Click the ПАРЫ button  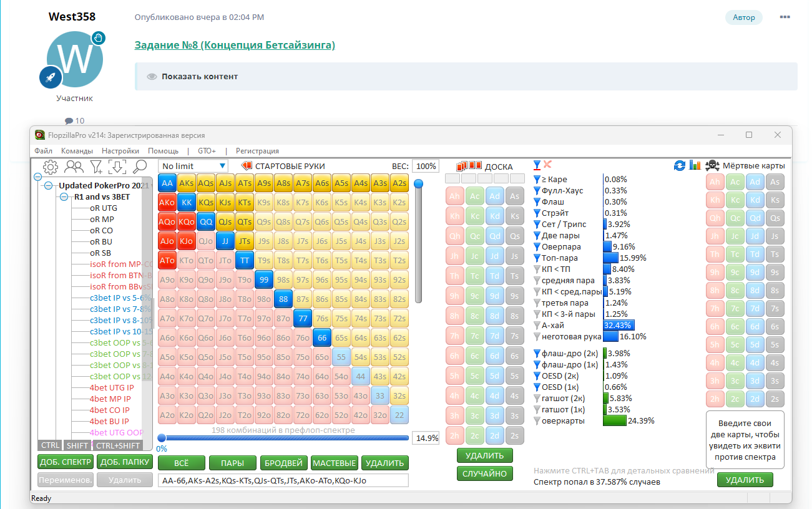coord(233,463)
